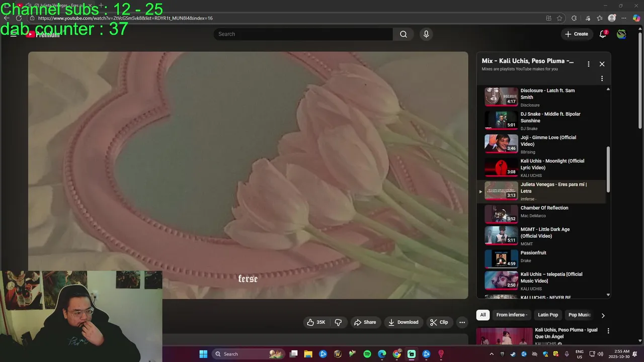The width and height of the screenshot is (644, 362).
Task: Select the All filter chip
Action: pyautogui.click(x=483, y=315)
